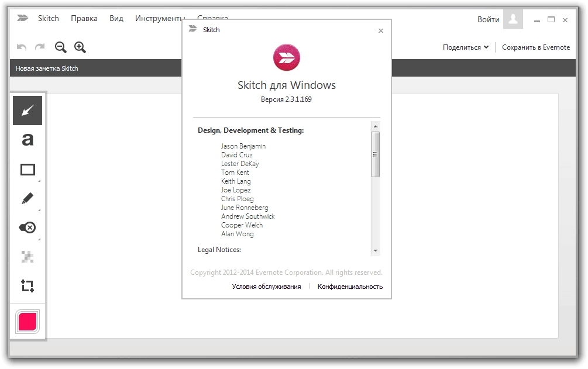Click the scroll down arrow in credits
The height and width of the screenshot is (369, 588).
(x=376, y=250)
